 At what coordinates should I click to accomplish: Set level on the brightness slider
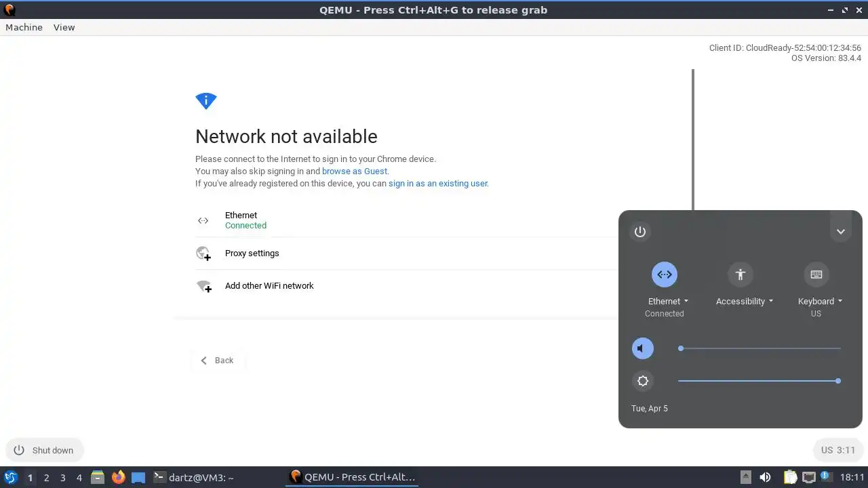759,381
